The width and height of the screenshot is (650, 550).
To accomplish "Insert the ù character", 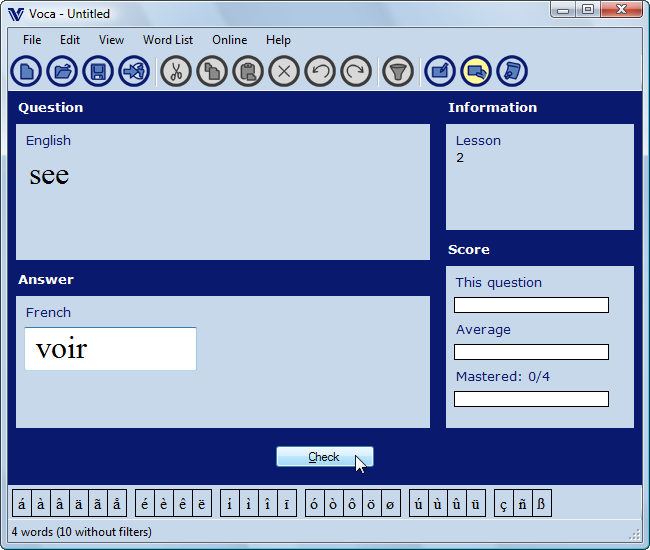I will click(438, 504).
